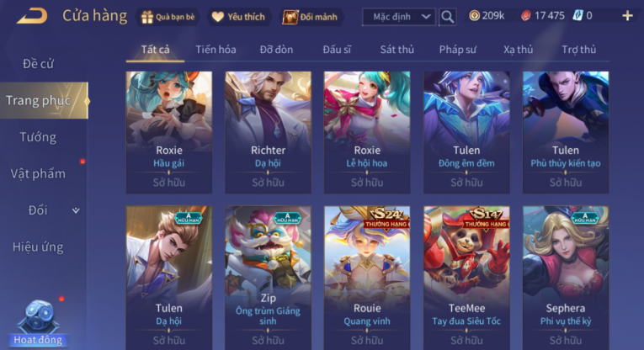Open the Richter Dạ hội skin card

pyautogui.click(x=268, y=132)
